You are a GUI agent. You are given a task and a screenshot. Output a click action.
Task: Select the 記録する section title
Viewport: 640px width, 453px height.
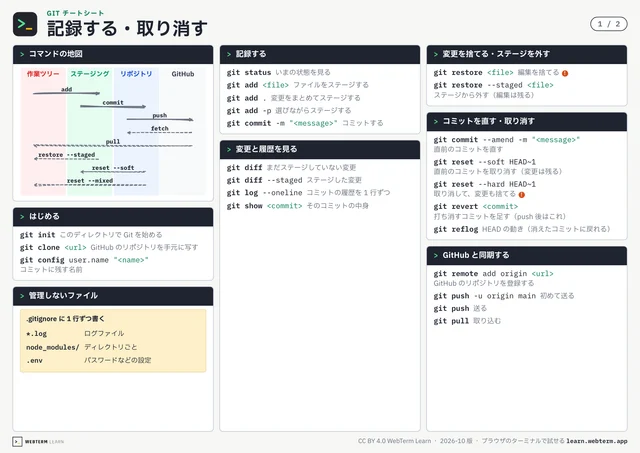click(251, 54)
